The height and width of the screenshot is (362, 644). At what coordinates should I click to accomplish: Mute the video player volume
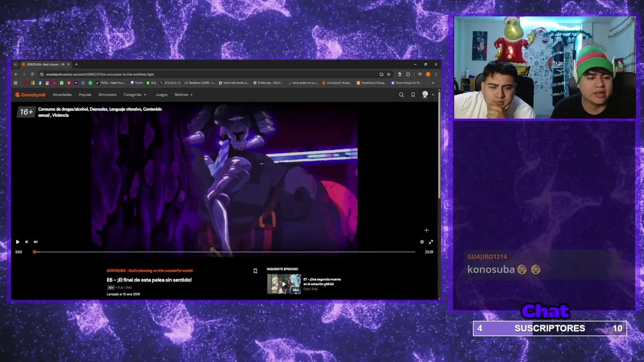pos(35,242)
